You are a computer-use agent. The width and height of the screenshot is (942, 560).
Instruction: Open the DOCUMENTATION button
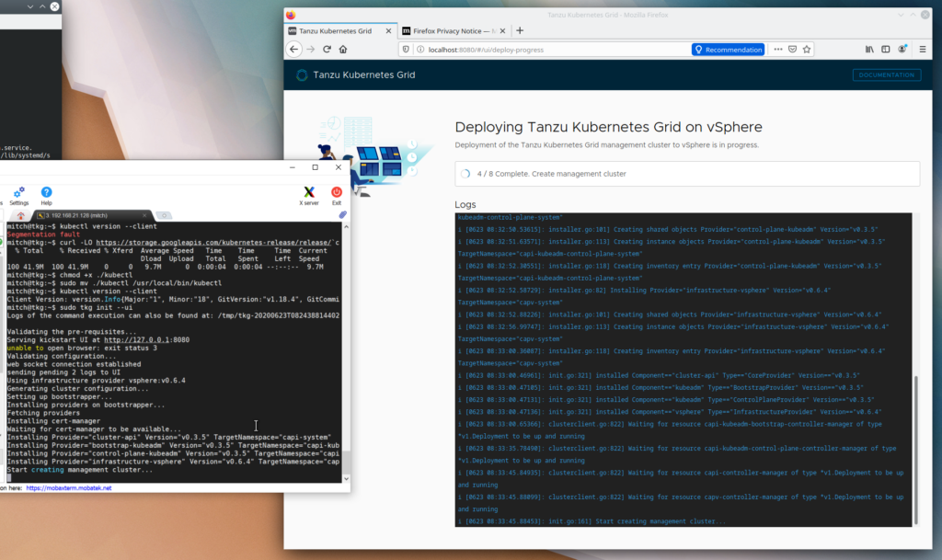[x=886, y=75]
